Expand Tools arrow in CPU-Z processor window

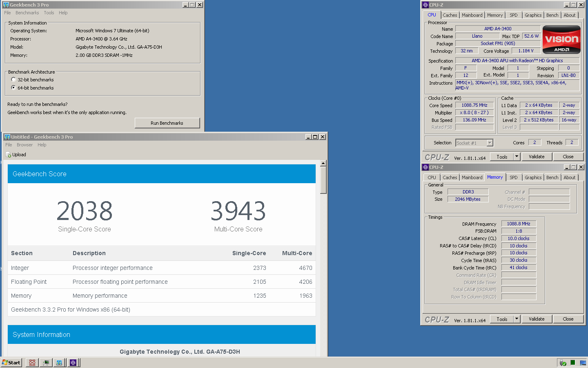pos(517,157)
